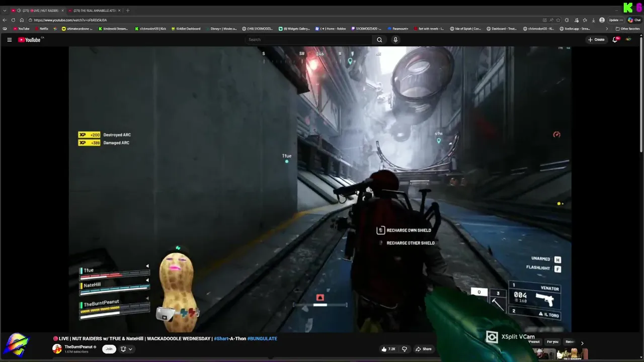Open TheBurntPeanut channel name
The image size is (644, 362).
click(x=78, y=347)
